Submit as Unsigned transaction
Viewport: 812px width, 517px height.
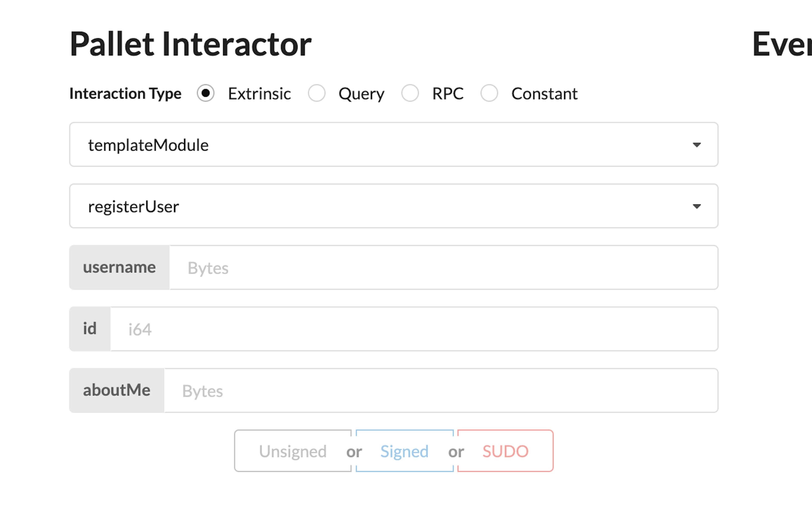pyautogui.click(x=293, y=451)
